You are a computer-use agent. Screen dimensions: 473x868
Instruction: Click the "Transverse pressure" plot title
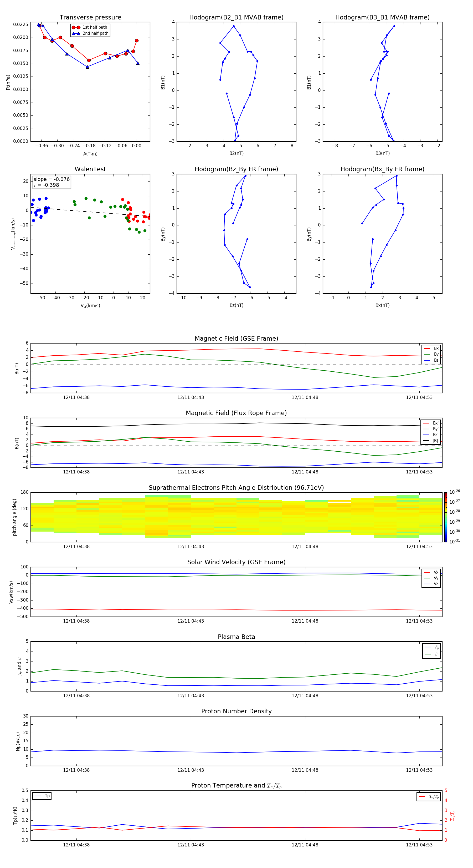click(90, 18)
